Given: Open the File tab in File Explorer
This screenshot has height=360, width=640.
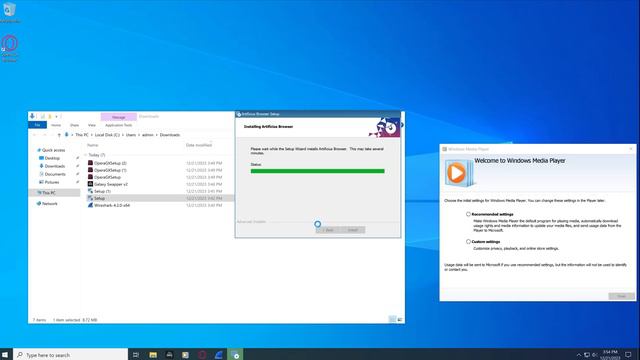Looking at the screenshot, I should click(x=37, y=125).
